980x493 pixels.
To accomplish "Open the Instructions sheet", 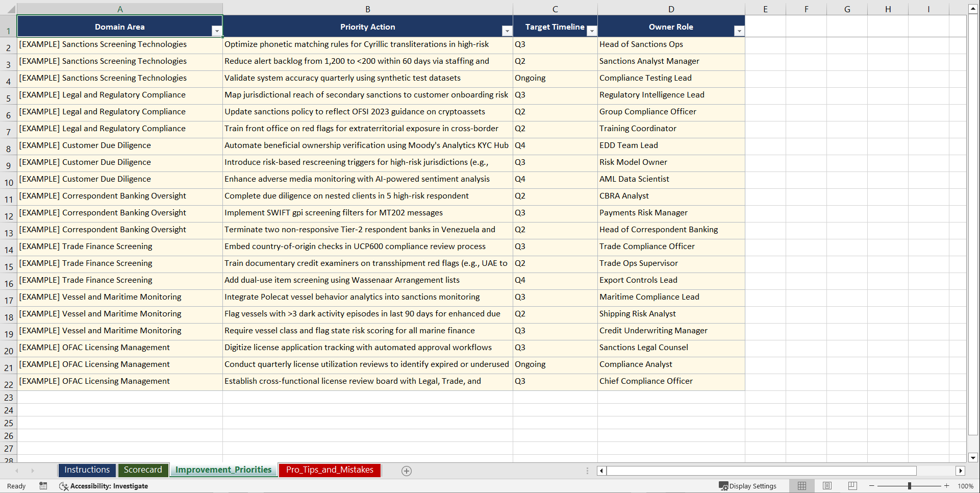I will pos(87,470).
